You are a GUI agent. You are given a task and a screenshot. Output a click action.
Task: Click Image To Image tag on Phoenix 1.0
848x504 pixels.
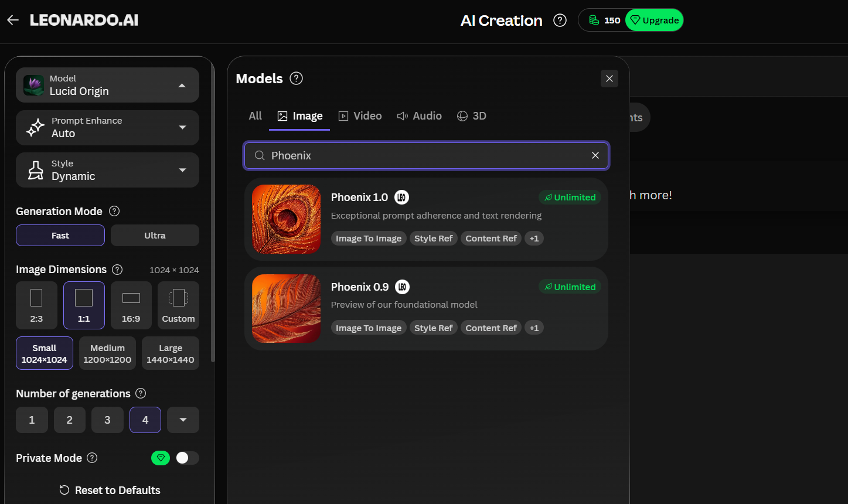coord(369,239)
